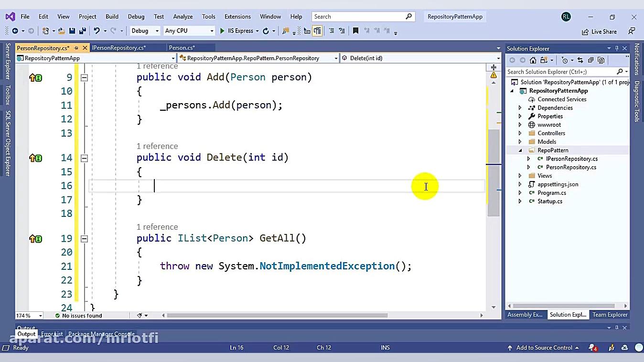Click the interface implementation glyph on line 14
Viewport: 644px width, 362px height.
tap(36, 158)
